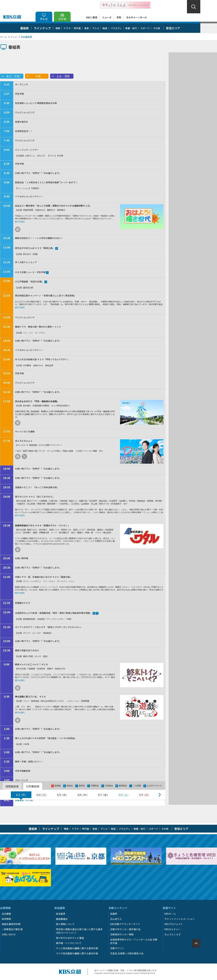Select date 6/8 (土)

(x=124, y=795)
